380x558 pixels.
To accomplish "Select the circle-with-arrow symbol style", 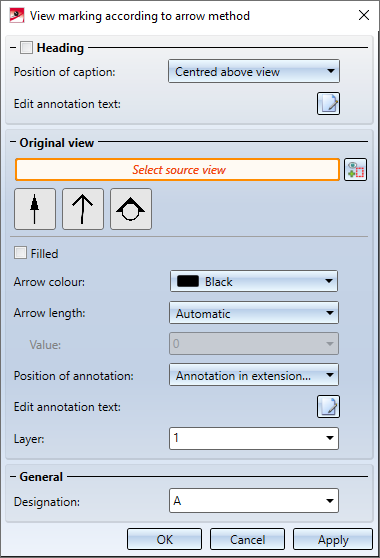I will click(131, 209).
